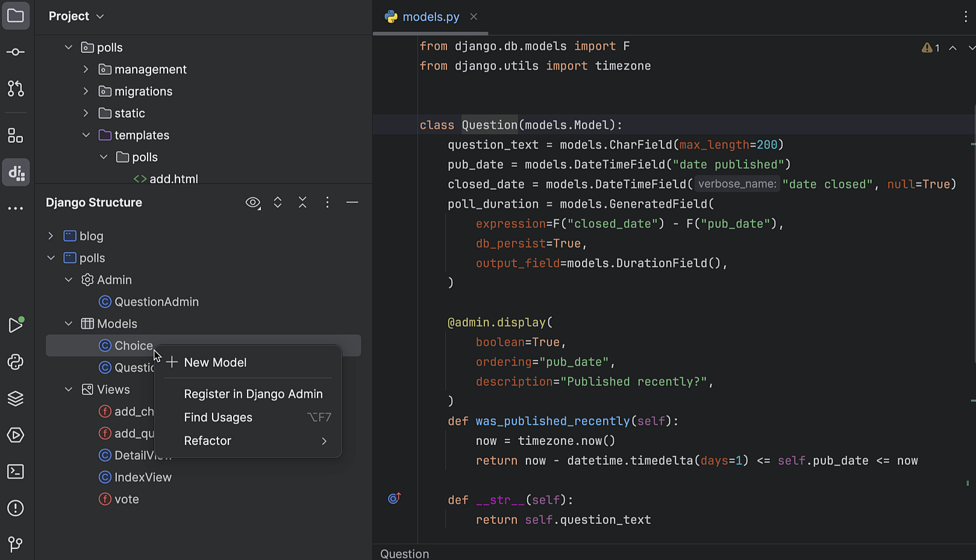Collapse all nodes in Django Structure

[x=302, y=203]
